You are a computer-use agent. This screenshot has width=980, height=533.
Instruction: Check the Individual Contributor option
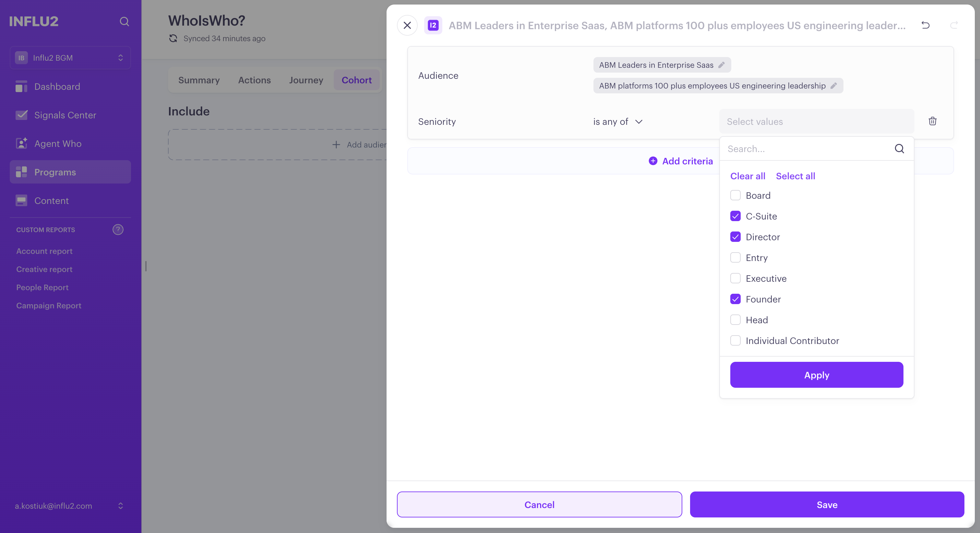735,340
